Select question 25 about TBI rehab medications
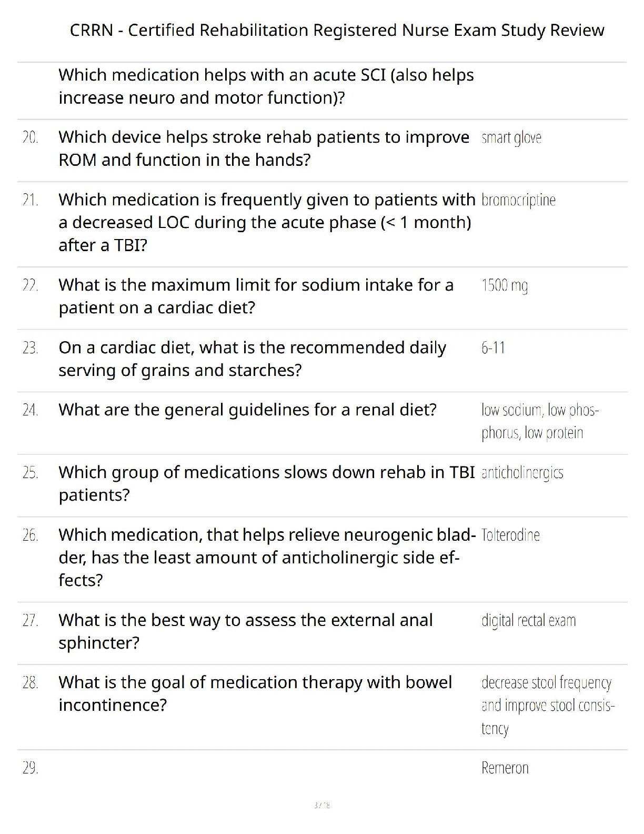 click(x=267, y=483)
